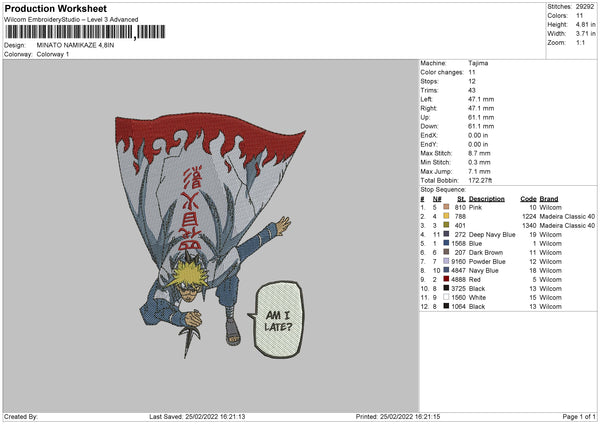Click the Black swatch for stitch 1064
Viewport: 600px width, 424px height.
[446, 306]
